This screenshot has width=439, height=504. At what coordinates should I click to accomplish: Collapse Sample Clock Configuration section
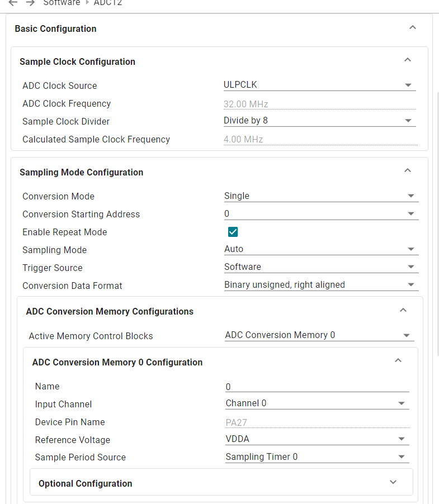pos(408,60)
